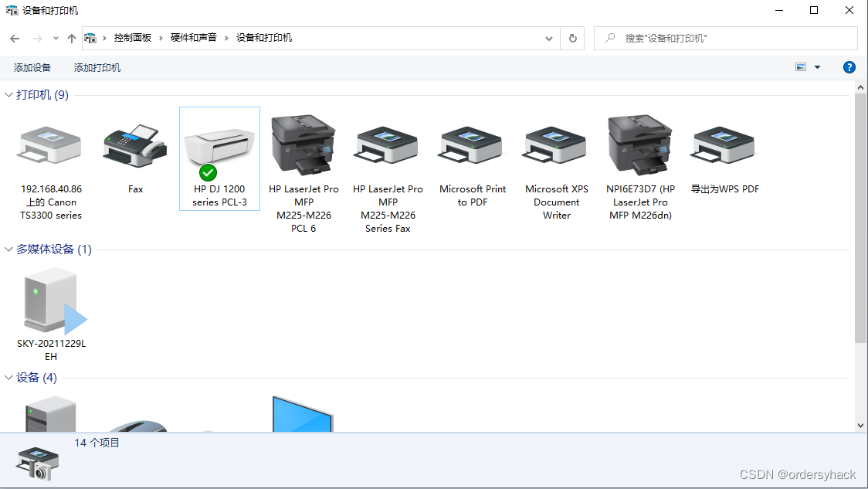Click the 14 个项目 status text
Image resolution: width=868 pixels, height=489 pixels.
point(97,443)
